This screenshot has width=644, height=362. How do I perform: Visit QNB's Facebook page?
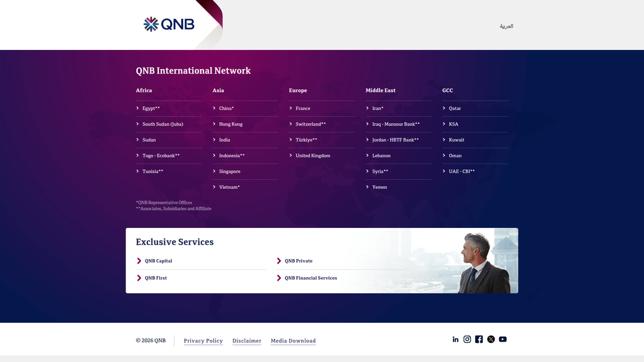click(479, 339)
